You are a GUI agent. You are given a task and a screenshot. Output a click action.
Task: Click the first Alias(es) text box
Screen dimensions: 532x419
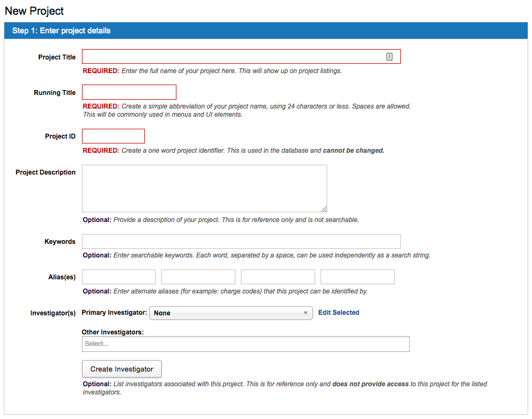pos(119,277)
